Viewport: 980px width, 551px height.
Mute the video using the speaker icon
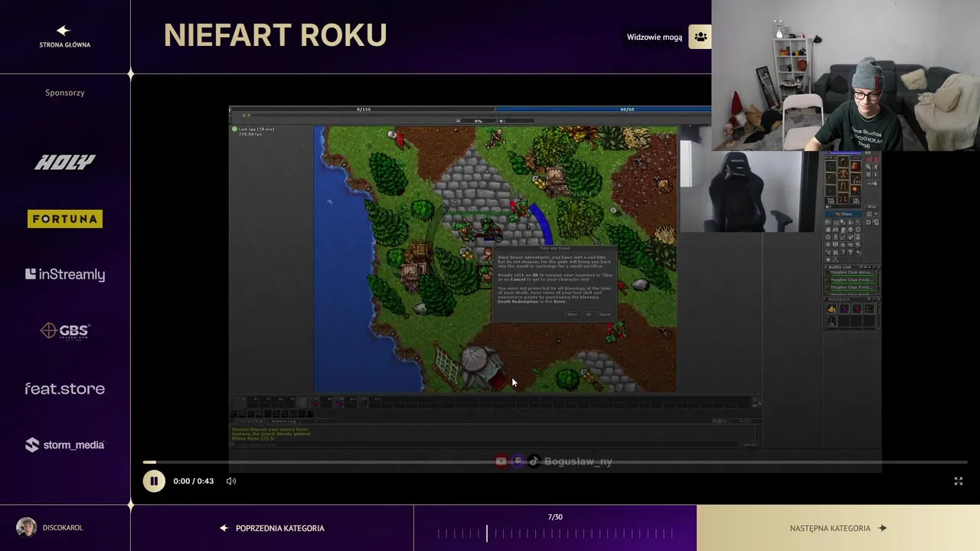click(231, 481)
